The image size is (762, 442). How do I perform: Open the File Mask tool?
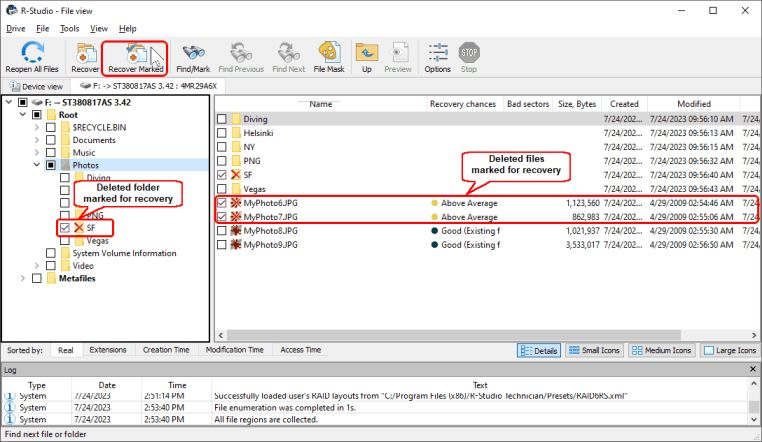(329, 52)
